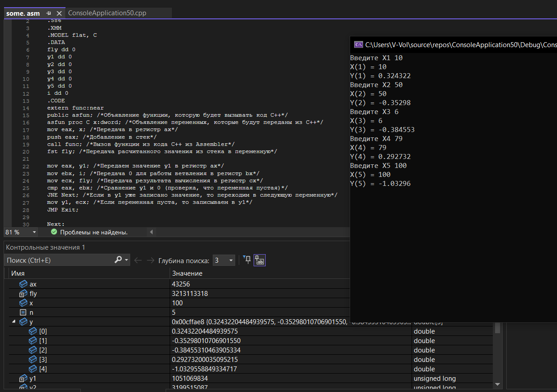
Task: Click the horizontal scrollbar left arrow in editor
Action: [x=151, y=232]
